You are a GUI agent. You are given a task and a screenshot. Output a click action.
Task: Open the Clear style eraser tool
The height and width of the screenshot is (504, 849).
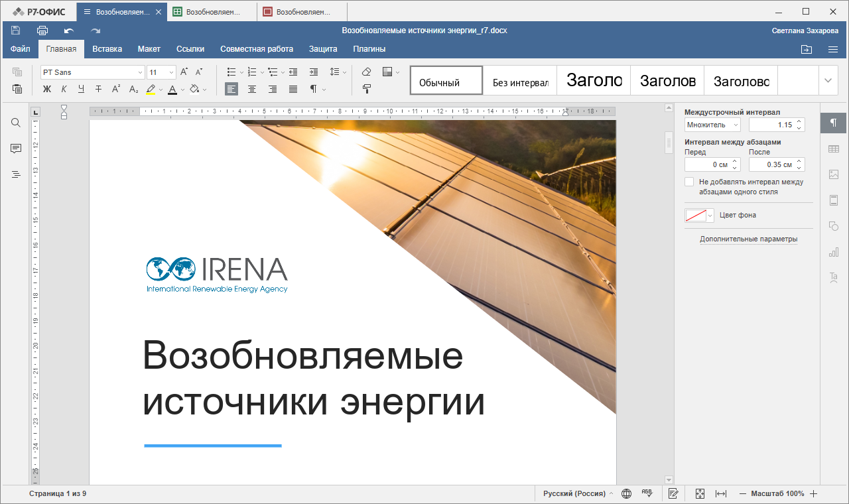click(365, 72)
